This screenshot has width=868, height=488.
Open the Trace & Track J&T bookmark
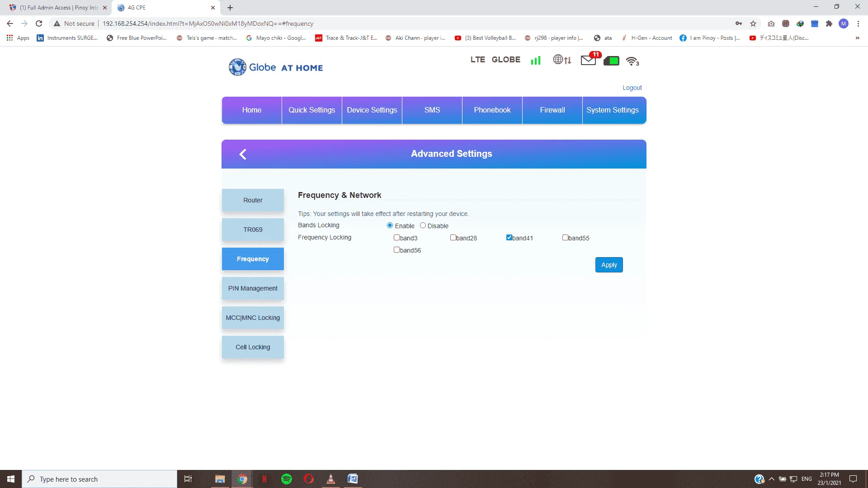[346, 38]
